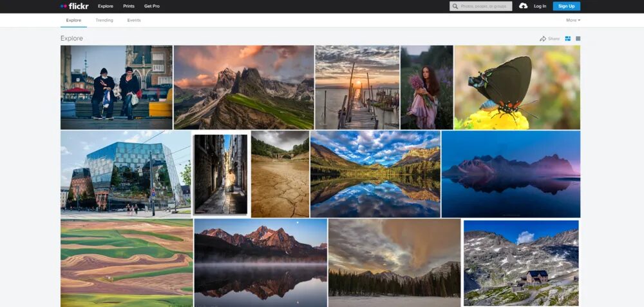Image resolution: width=644 pixels, height=307 pixels.
Task: Open the Prints menu
Action: (x=129, y=6)
